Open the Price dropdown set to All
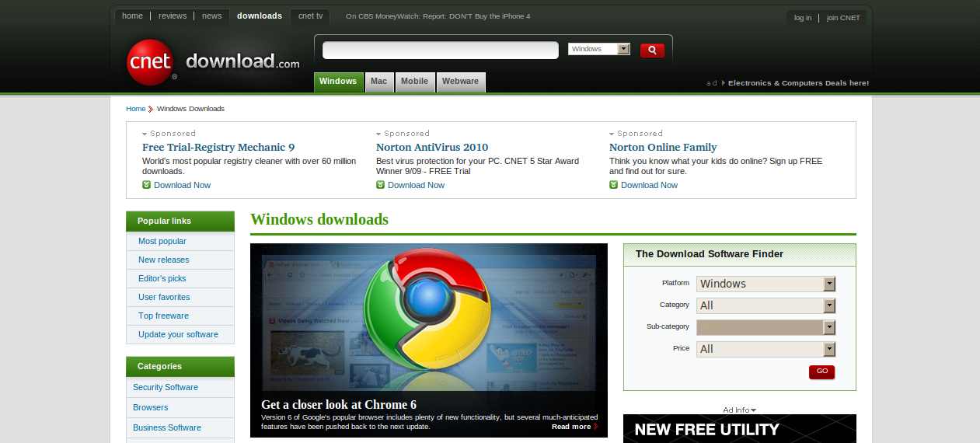 click(x=766, y=349)
